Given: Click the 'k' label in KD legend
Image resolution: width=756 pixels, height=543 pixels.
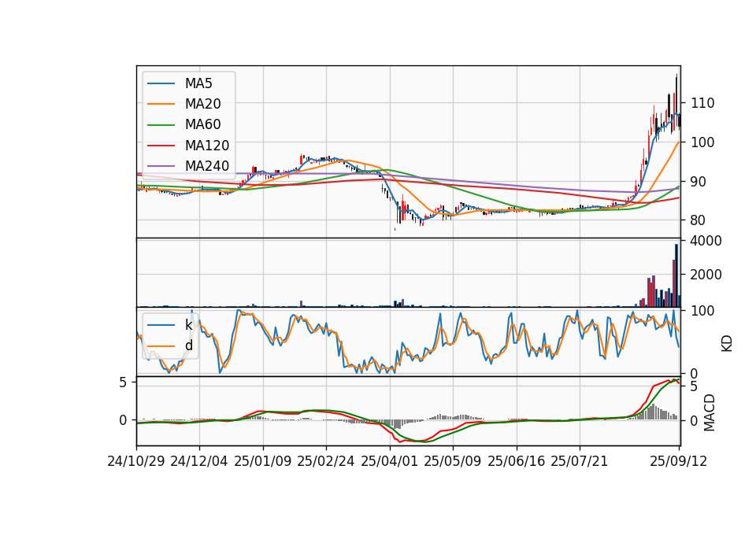Looking at the screenshot, I should pyautogui.click(x=188, y=325).
